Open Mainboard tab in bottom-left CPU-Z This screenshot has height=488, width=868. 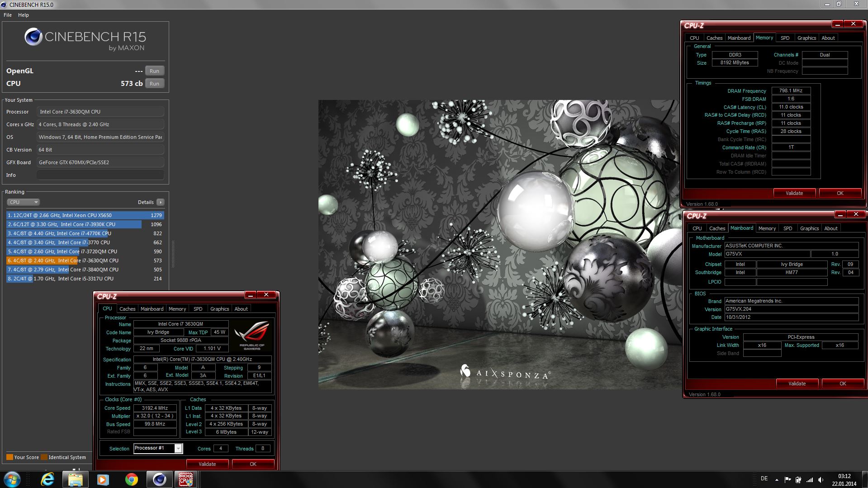(152, 309)
